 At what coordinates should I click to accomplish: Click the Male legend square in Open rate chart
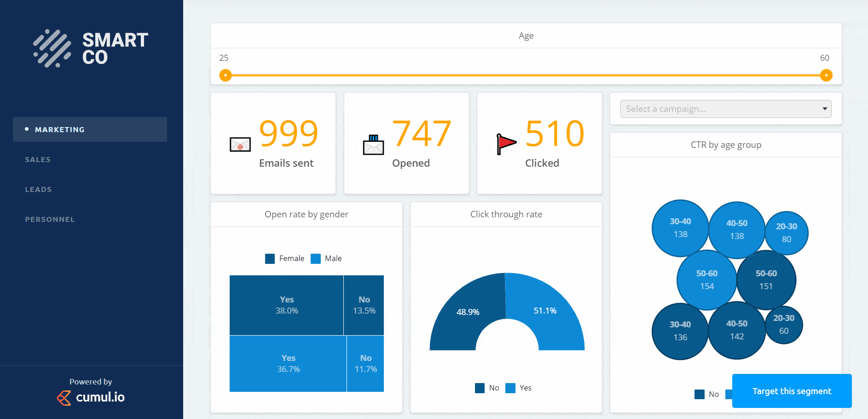[x=316, y=258]
